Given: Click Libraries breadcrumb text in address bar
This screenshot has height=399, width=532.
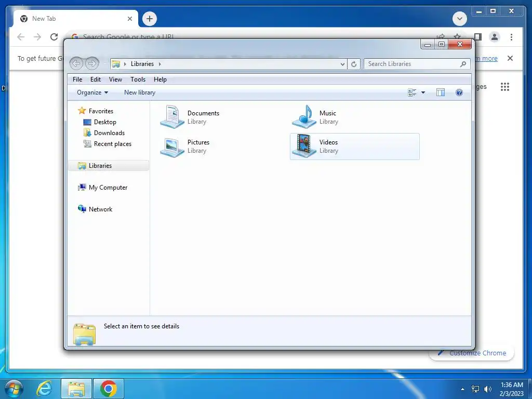Looking at the screenshot, I should tap(142, 64).
